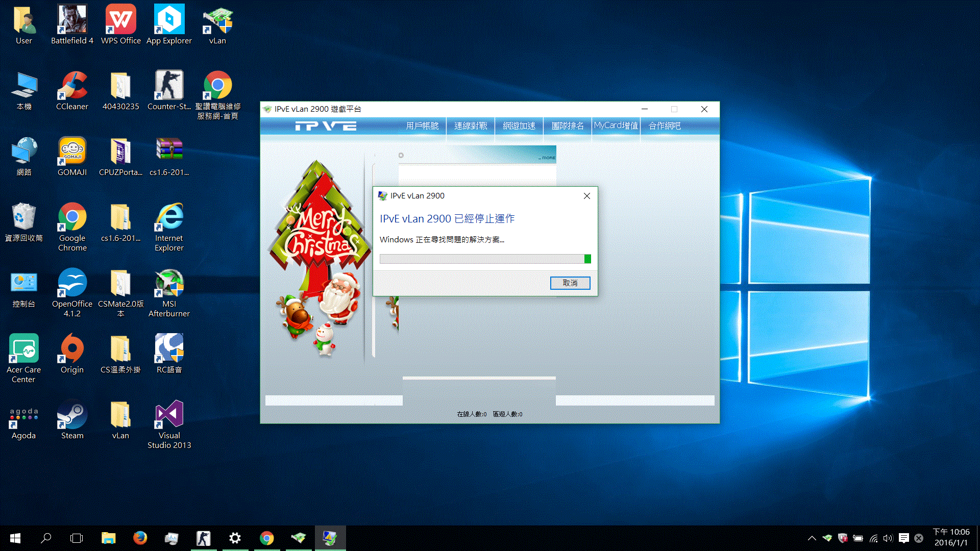Open the RC語音 desktop shortcut
The width and height of the screenshot is (980, 551).
169,355
